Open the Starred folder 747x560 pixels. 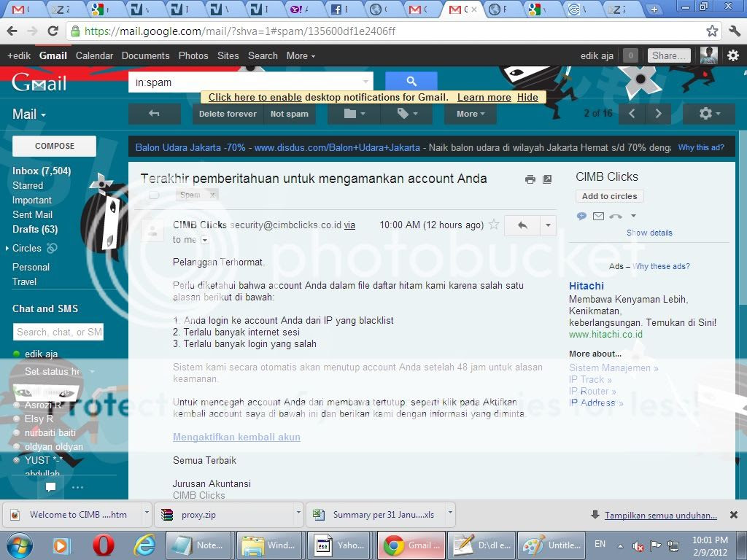28,185
